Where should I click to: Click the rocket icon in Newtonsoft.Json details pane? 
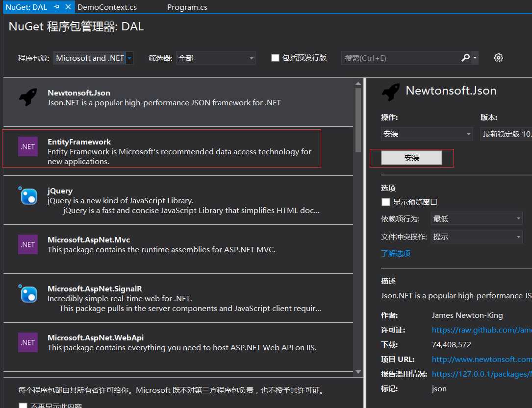tap(391, 92)
